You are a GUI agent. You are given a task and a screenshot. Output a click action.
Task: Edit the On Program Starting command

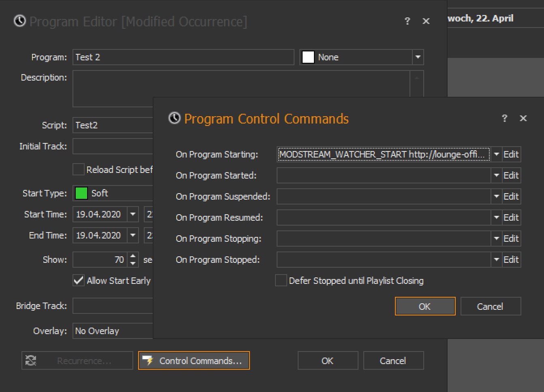pos(511,154)
